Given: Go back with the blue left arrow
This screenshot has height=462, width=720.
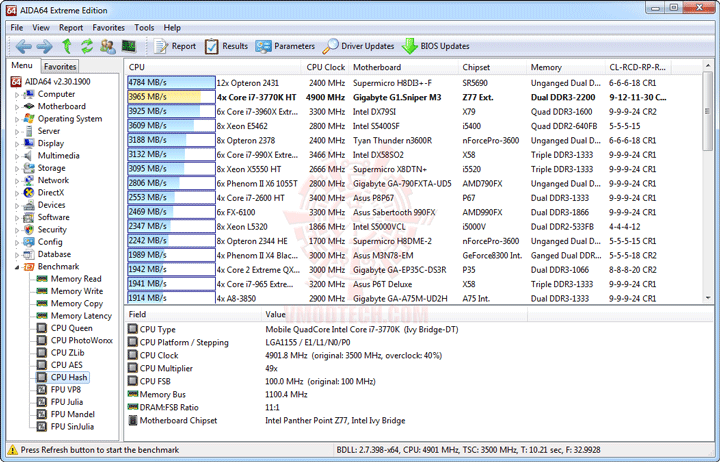Looking at the screenshot, I should pyautogui.click(x=23, y=46).
